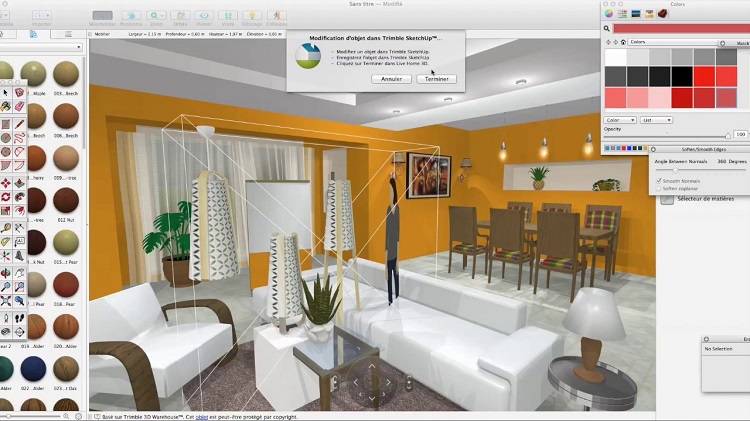Image resolution: width=750 pixels, height=421 pixels.
Task: Select the Text label tool
Action: click(19, 242)
